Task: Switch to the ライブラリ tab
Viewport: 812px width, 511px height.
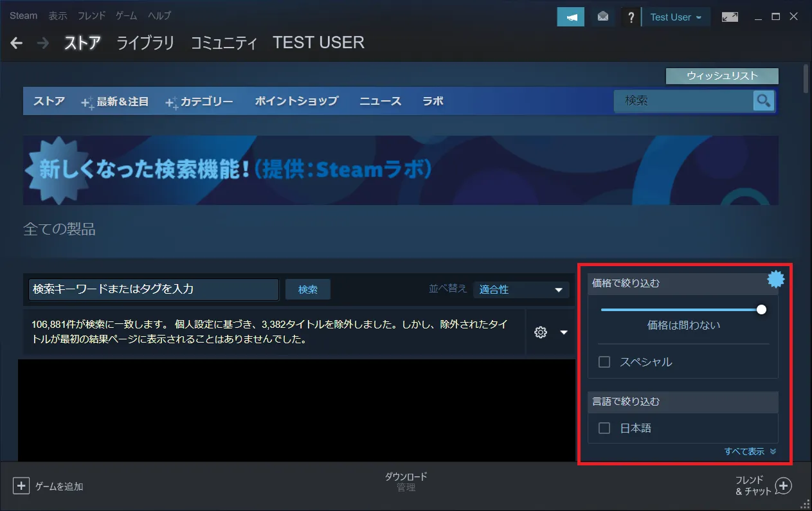Action: (145, 43)
